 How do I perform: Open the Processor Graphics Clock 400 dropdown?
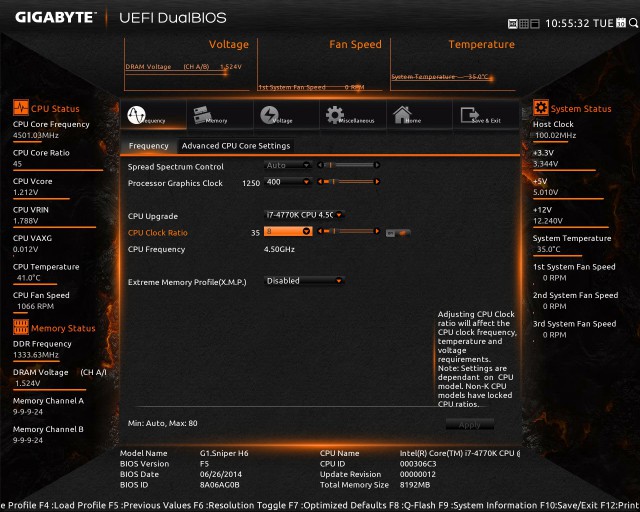[x=288, y=182]
